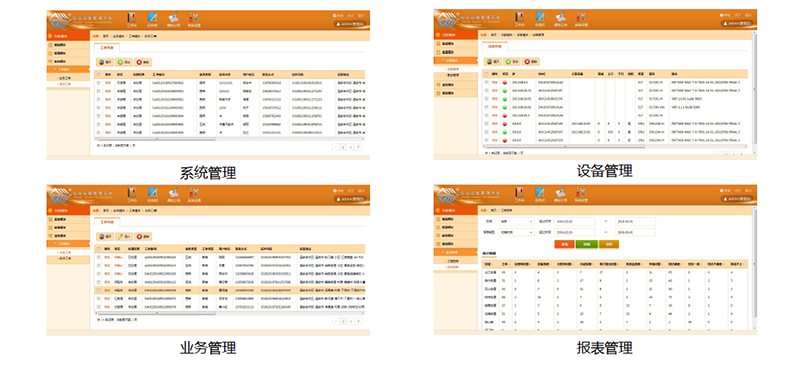Select device list tab in 设备管理 screenshot
Image resolution: width=800 pixels, height=372 pixels.
[x=494, y=46]
